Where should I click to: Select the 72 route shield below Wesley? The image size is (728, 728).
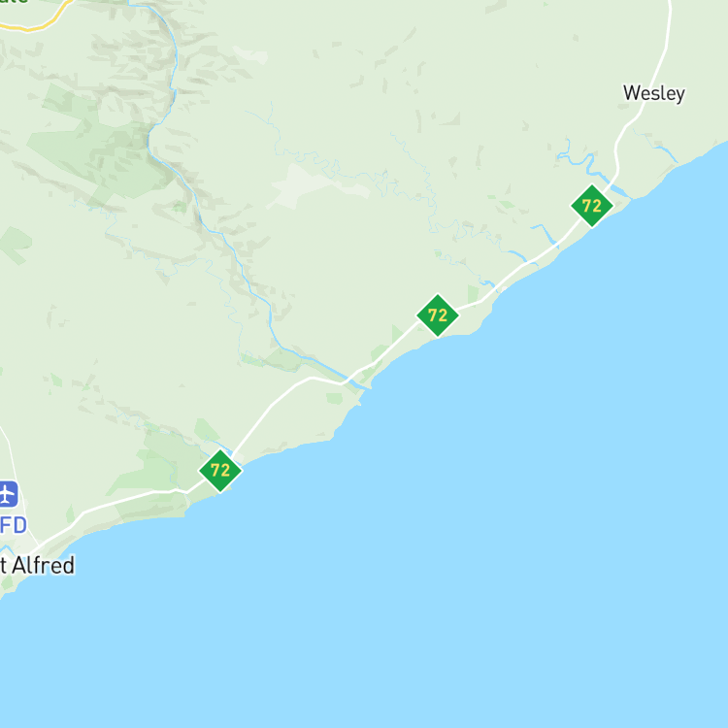[x=592, y=206]
